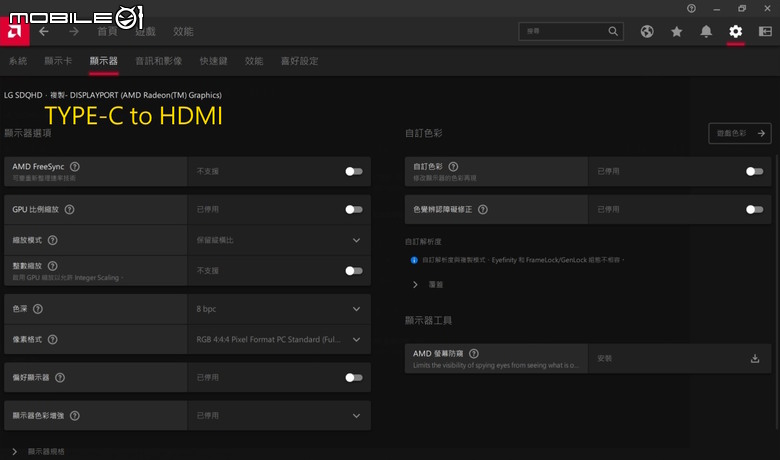Switch to the 快速鍵 tab
Image resolution: width=780 pixels, height=460 pixels.
coord(213,61)
